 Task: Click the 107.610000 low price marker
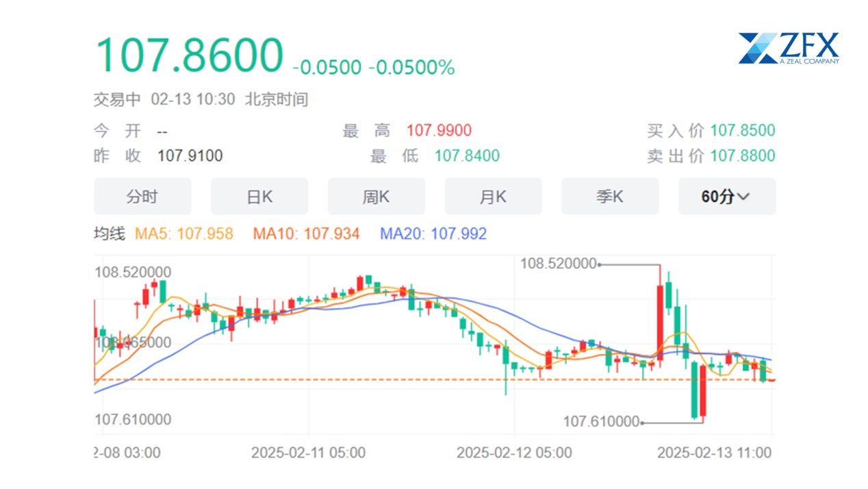click(601, 422)
